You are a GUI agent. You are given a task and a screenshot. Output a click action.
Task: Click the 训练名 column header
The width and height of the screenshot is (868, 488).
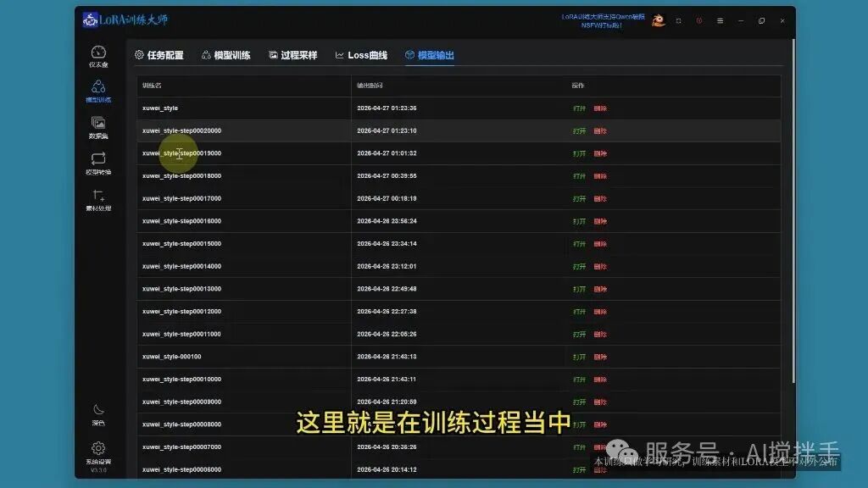pos(152,86)
